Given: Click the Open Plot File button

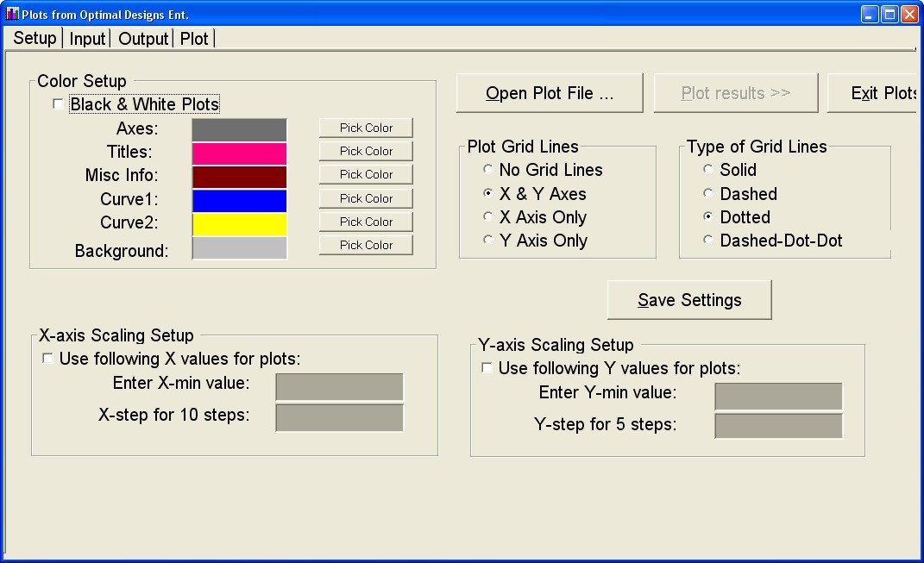Looking at the screenshot, I should [x=550, y=93].
